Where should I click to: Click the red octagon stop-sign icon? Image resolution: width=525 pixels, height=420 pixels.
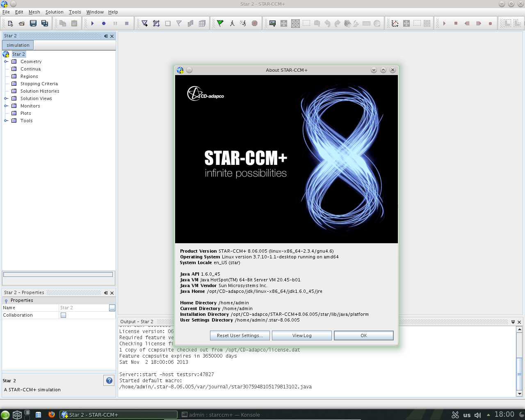pos(255,23)
